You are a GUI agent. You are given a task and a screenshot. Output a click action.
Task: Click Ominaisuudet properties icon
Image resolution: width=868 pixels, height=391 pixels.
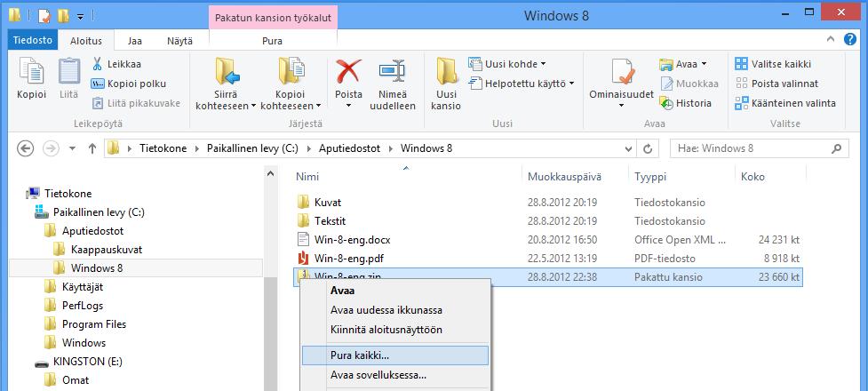(622, 72)
